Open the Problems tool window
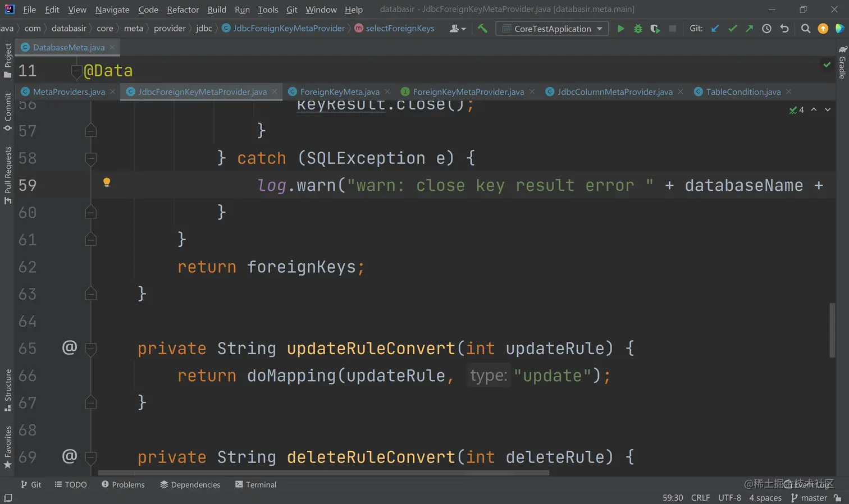 pyautogui.click(x=123, y=484)
